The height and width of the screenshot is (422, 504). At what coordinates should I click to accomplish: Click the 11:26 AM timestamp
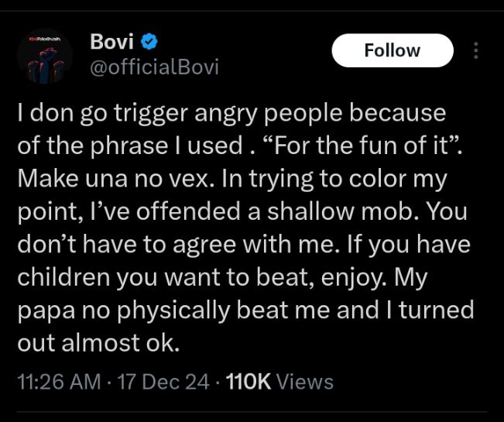click(59, 382)
